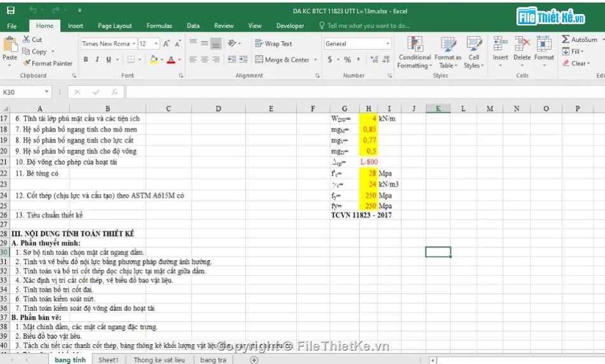
Task: Open the Fill dropdown in Editing group
Action: point(573,52)
